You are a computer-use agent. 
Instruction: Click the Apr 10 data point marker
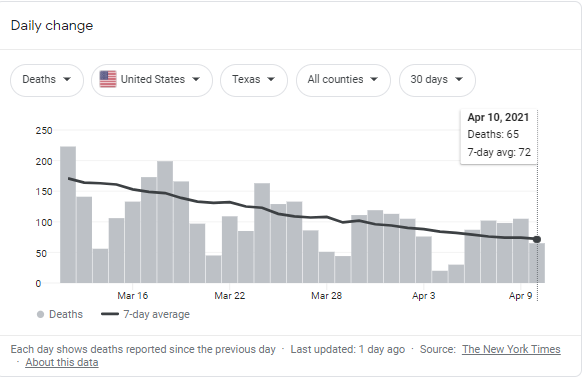pos(537,239)
